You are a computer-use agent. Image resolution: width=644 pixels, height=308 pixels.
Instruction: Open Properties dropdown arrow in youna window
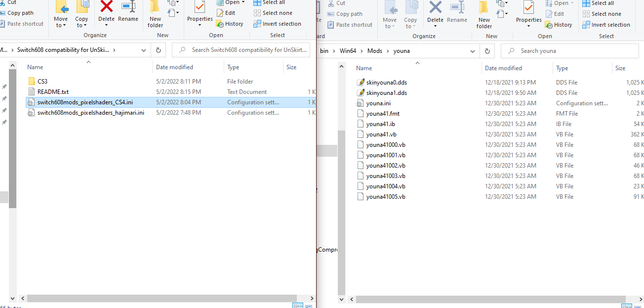(528, 26)
